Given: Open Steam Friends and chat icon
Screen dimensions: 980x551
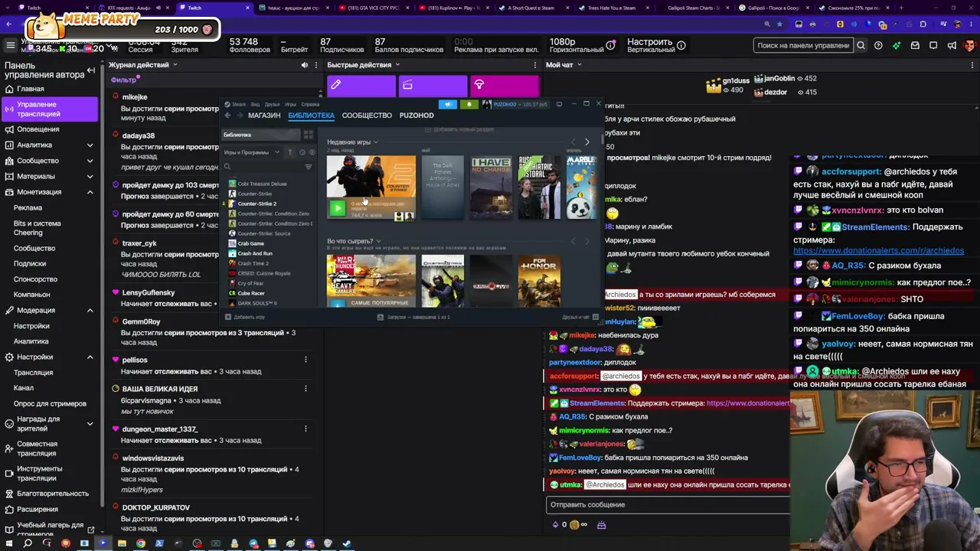Looking at the screenshot, I should [595, 317].
